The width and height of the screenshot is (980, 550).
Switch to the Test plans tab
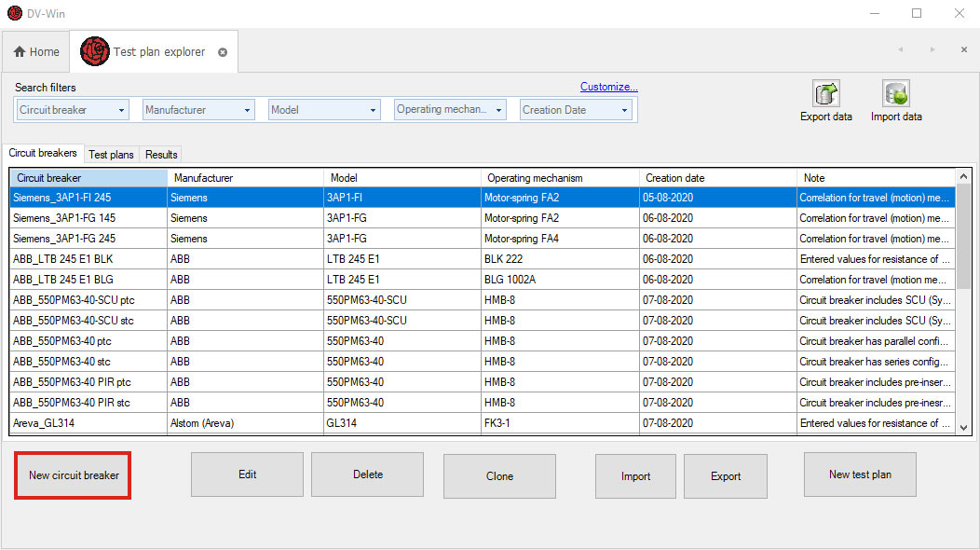coord(111,155)
